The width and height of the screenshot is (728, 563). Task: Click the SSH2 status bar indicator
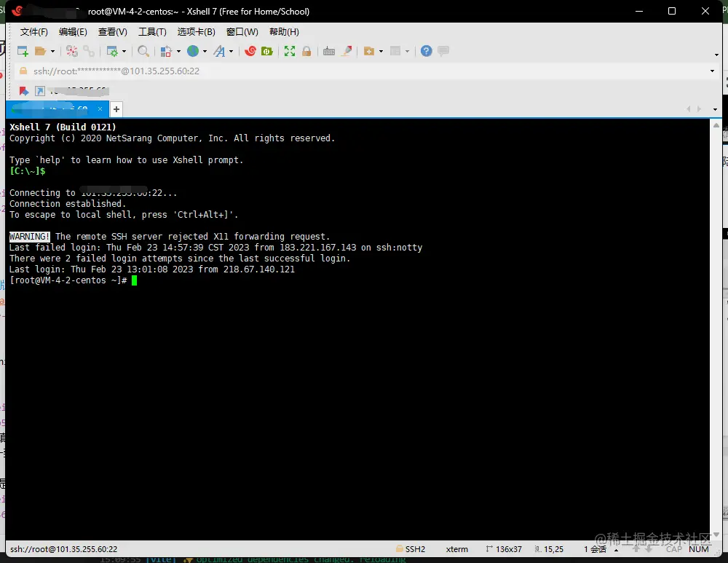[x=411, y=549]
